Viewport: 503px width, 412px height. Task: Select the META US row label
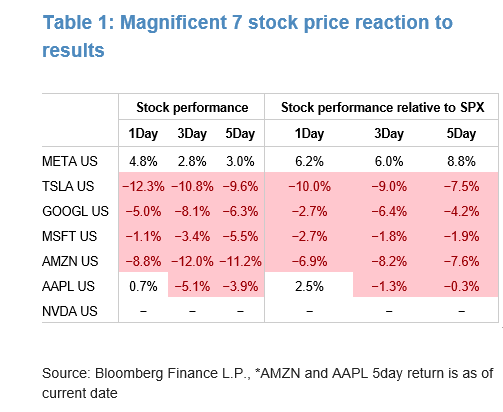pos(70,161)
